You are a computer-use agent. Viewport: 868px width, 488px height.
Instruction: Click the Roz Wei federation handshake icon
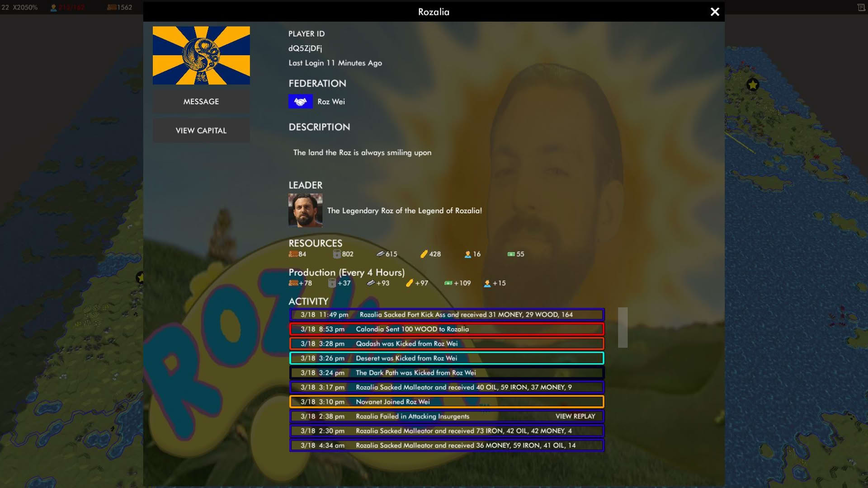coord(300,102)
